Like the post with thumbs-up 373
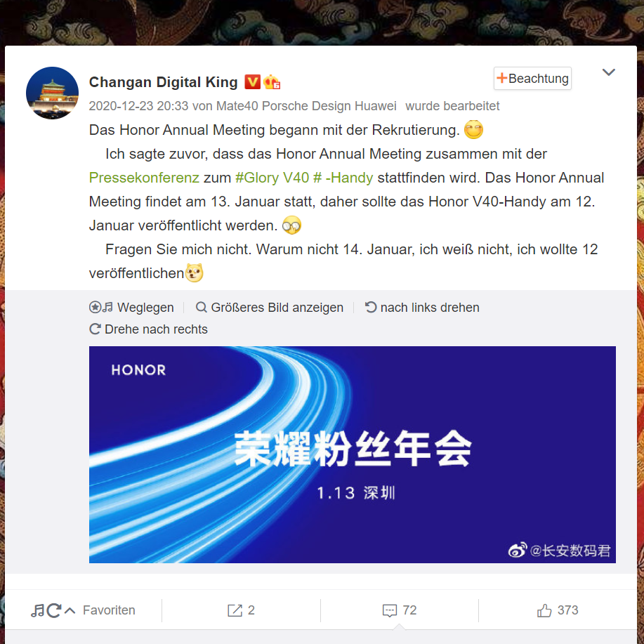This screenshot has height=644, width=644. click(x=558, y=610)
